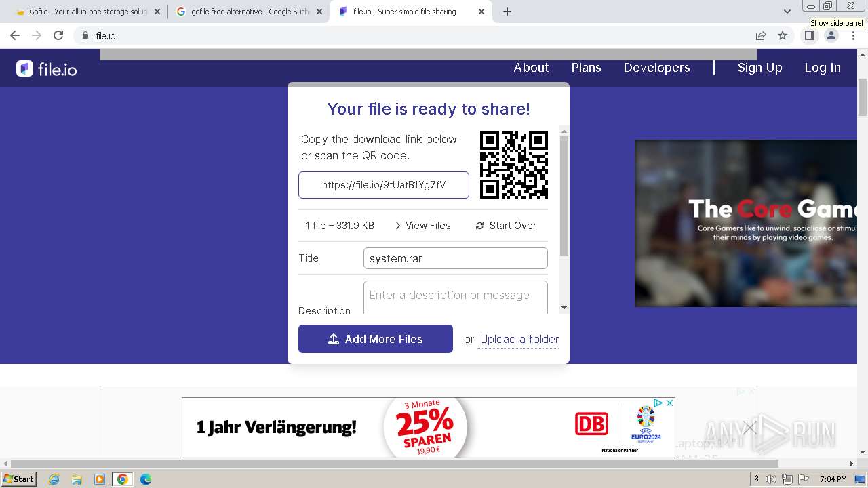This screenshot has width=868, height=488.
Task: Open a new browser tab
Action: (x=507, y=12)
